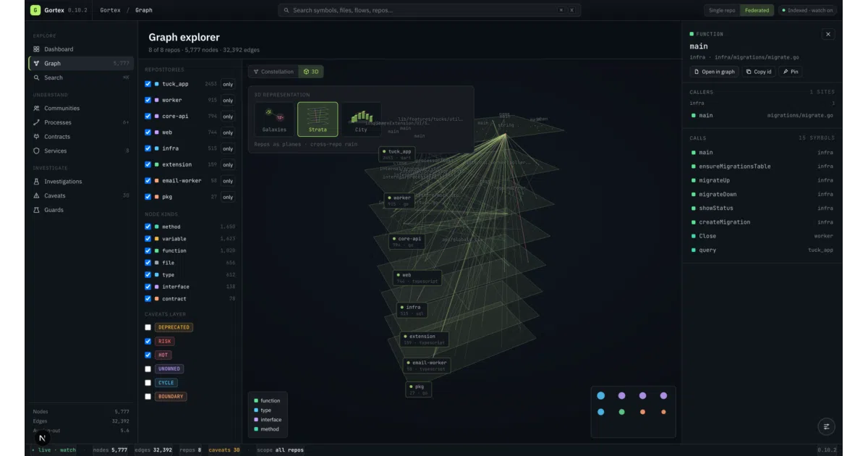This screenshot has height=456, width=868.
Task: Click the Communities icon in sidebar
Action: pyautogui.click(x=37, y=108)
